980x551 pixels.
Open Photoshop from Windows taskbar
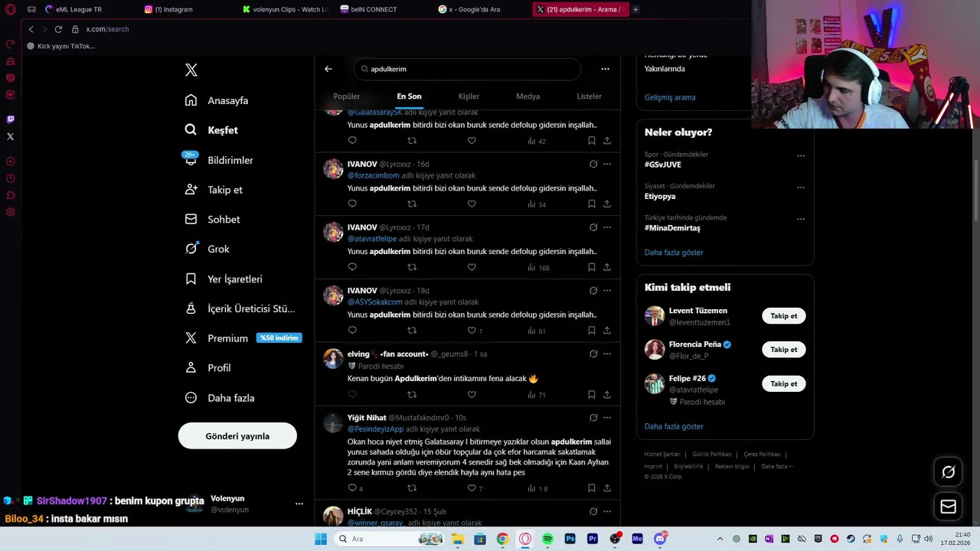[x=570, y=539]
